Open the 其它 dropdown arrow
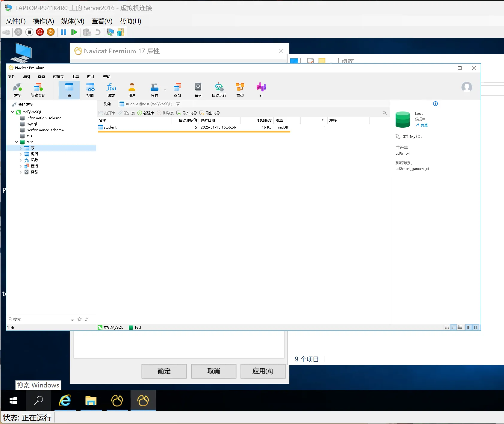 pos(165,90)
